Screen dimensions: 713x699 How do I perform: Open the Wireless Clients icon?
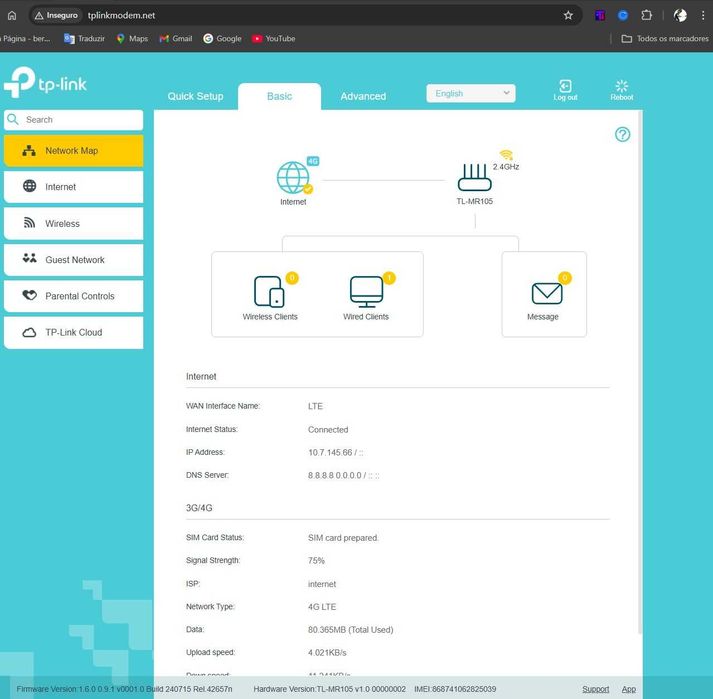[269, 292]
